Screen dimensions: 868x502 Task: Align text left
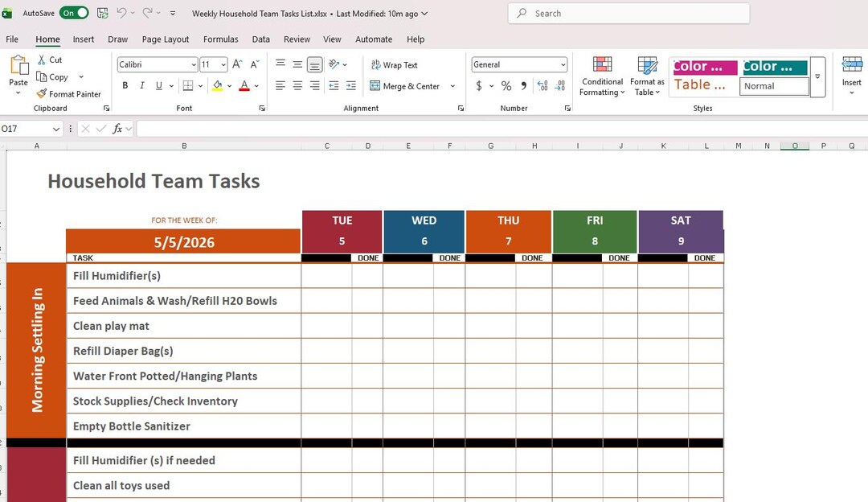280,85
